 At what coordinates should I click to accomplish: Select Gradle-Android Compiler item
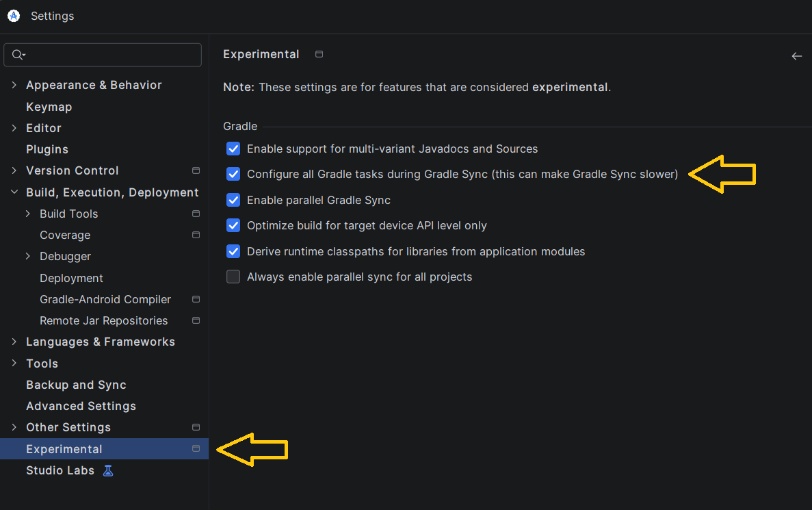[x=104, y=299]
